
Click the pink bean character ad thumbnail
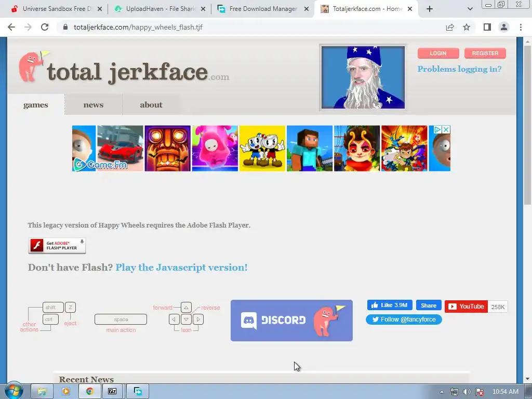click(x=215, y=148)
